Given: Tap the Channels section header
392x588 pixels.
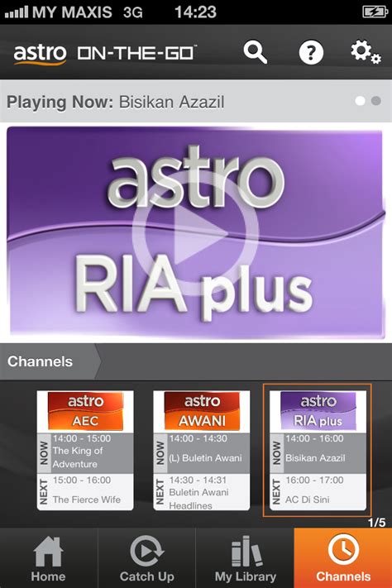Looking at the screenshot, I should [50, 361].
